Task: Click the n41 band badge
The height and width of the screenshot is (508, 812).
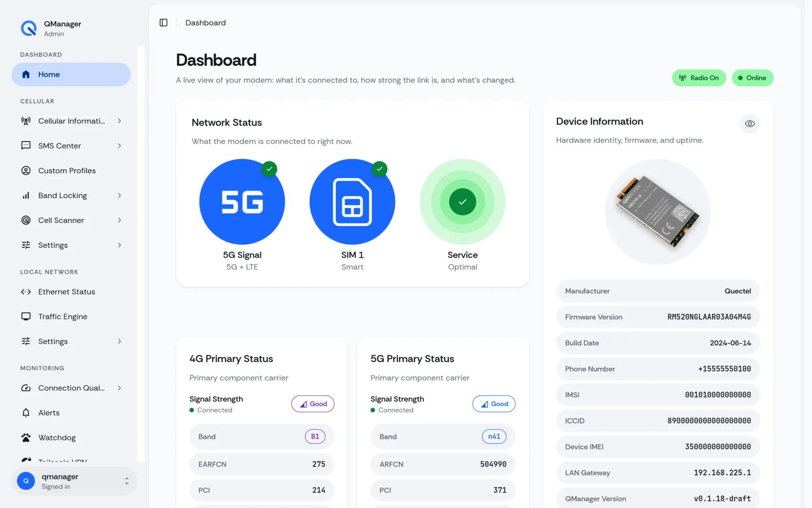Action: point(494,436)
